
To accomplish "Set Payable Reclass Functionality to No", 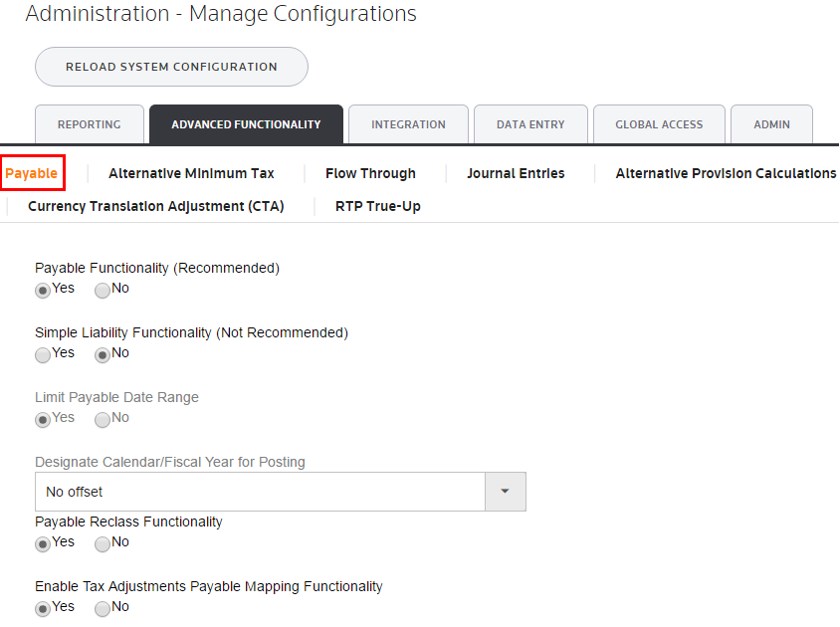I will [x=103, y=544].
